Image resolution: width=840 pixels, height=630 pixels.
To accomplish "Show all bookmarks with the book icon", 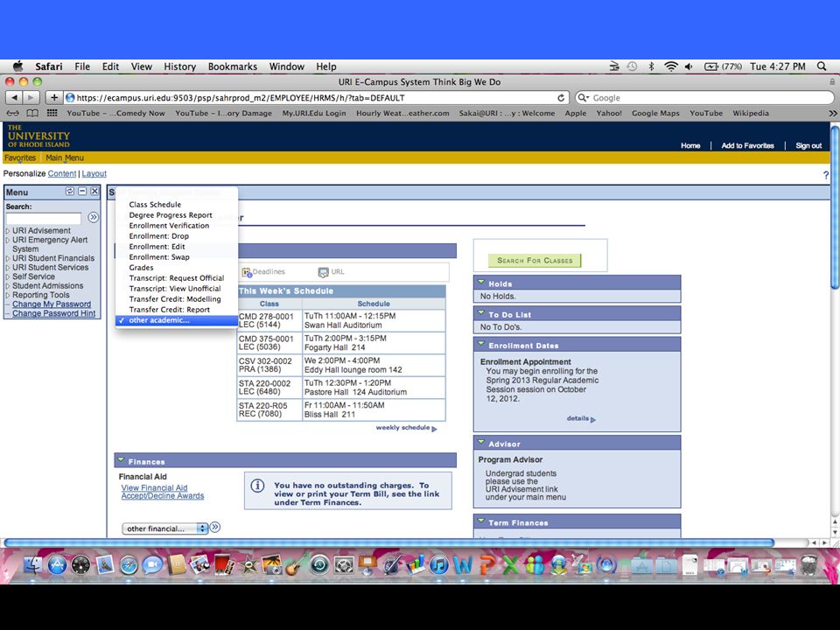I will [x=32, y=113].
